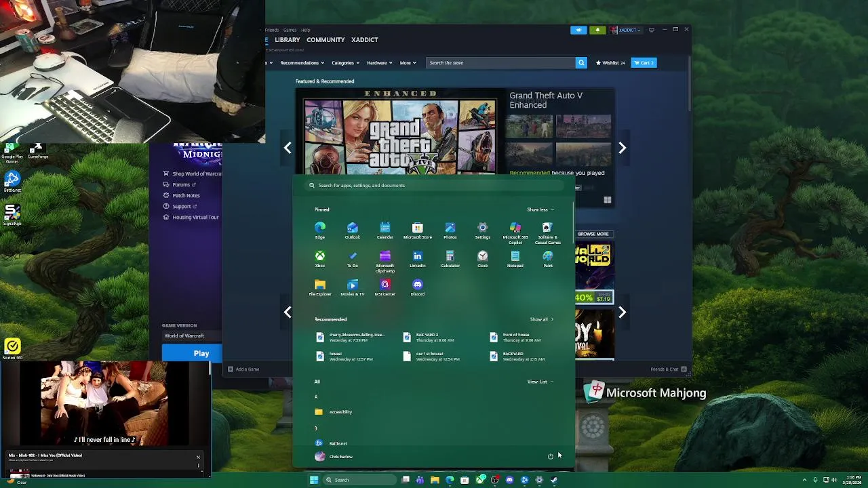Open the To Do app
Screen dimensions: 868x488
(x=353, y=259)
